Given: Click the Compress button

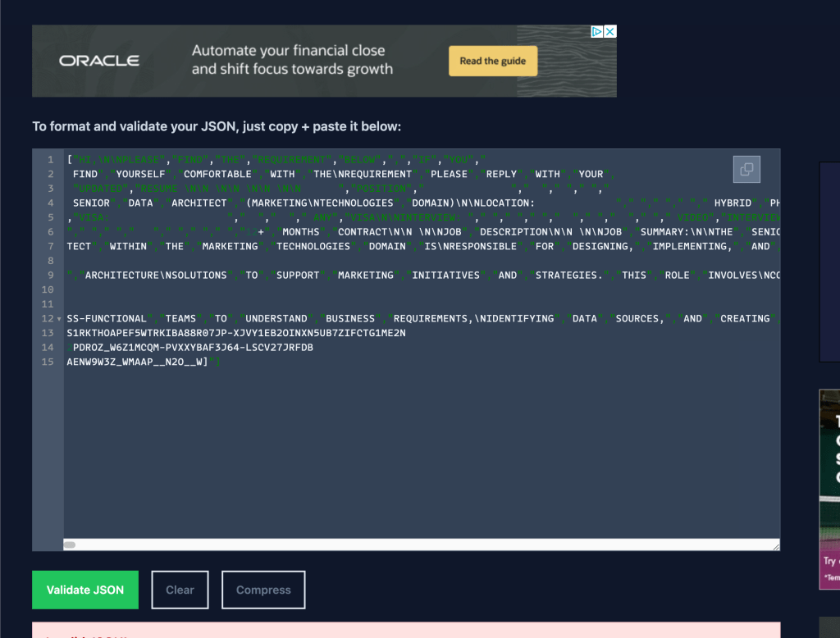Looking at the screenshot, I should coord(263,590).
